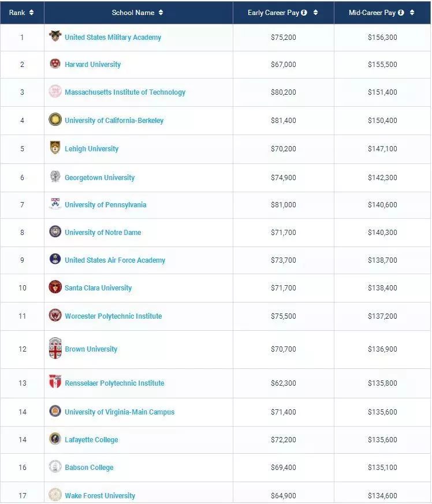Click the Rensselaer Polytechnic Institute logo
This screenshot has height=504, width=432.
click(55, 382)
